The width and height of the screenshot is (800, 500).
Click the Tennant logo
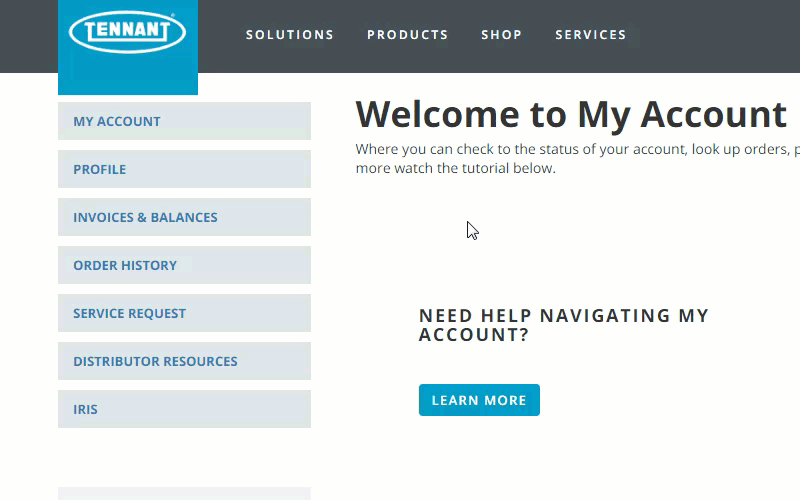tap(127, 32)
